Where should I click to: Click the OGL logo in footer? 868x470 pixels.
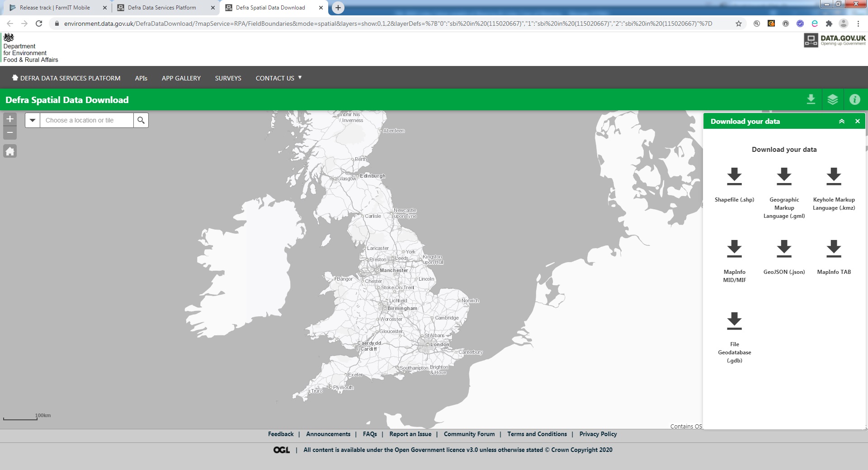(281, 450)
